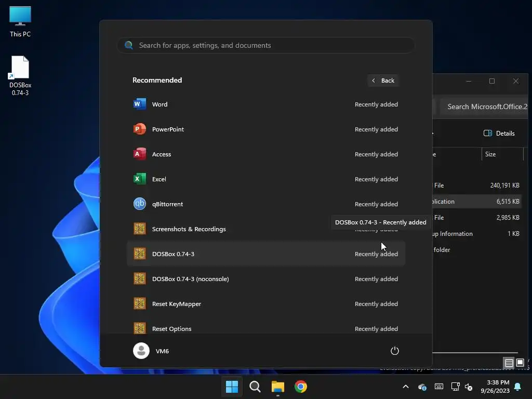
Task: Open the qBittorrent app icon
Action: [139, 204]
